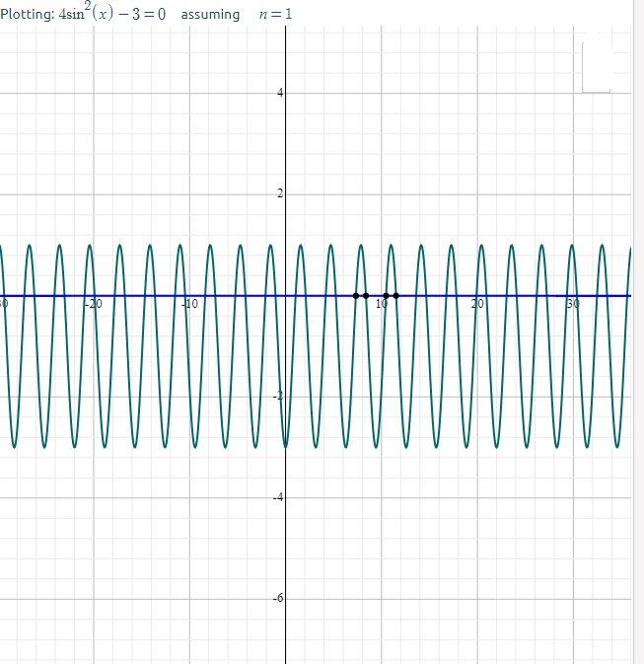Click the y-axis label 4
This screenshot has width=644, height=664.
(279, 94)
